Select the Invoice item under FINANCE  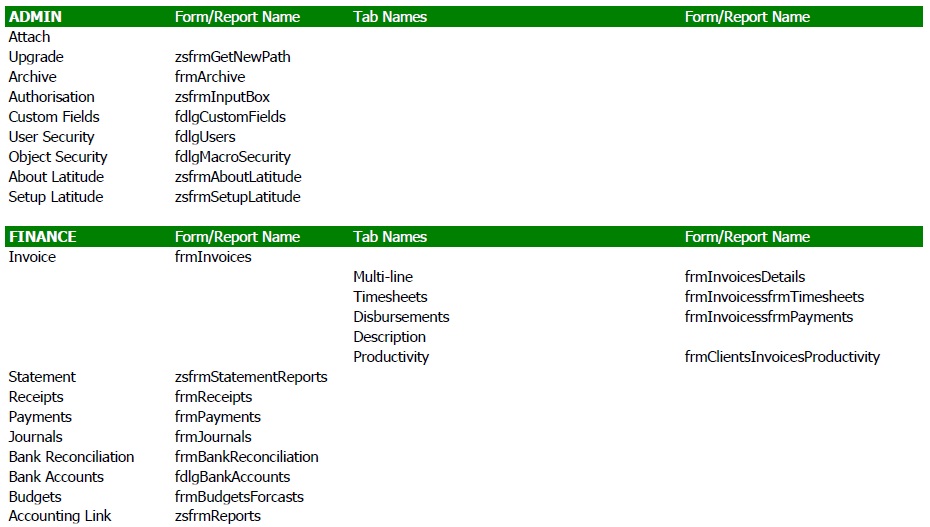click(x=32, y=257)
